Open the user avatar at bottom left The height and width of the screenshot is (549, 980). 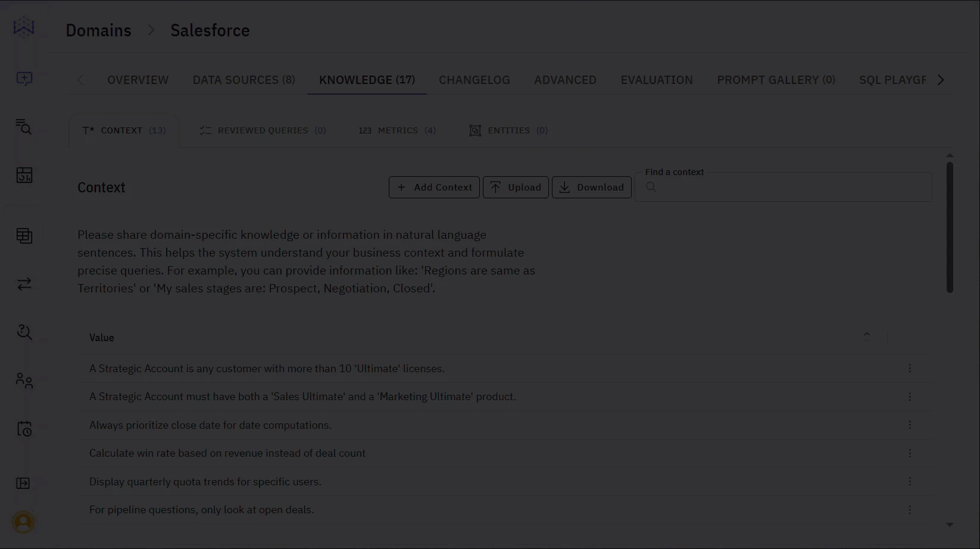coord(24,522)
